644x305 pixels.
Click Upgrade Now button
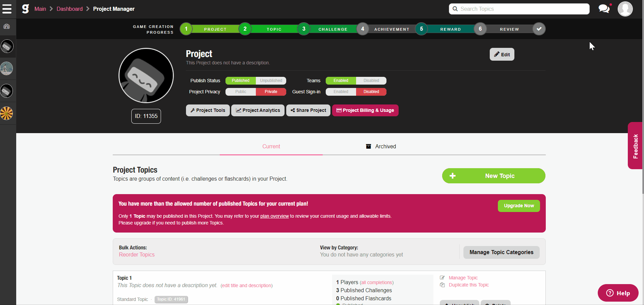pos(519,206)
